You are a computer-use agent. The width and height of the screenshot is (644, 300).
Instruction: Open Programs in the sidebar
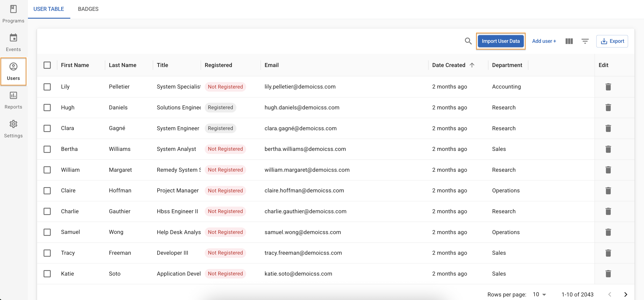tap(13, 14)
